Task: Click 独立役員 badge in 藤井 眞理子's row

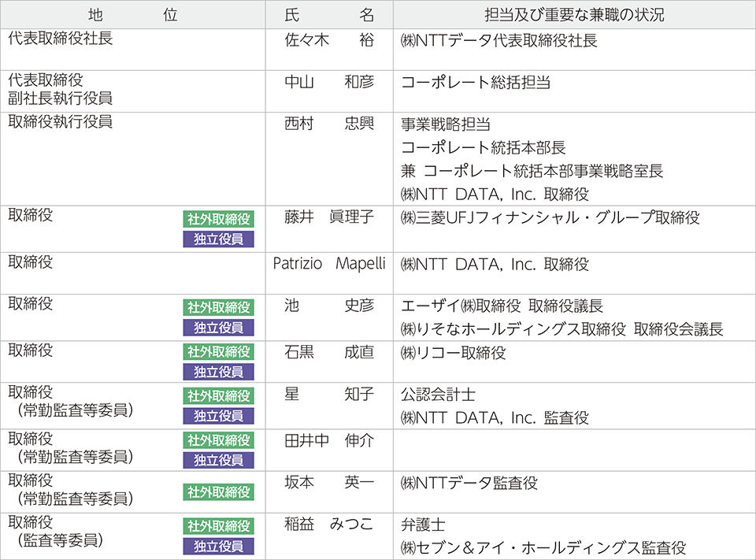Action: click(x=218, y=239)
